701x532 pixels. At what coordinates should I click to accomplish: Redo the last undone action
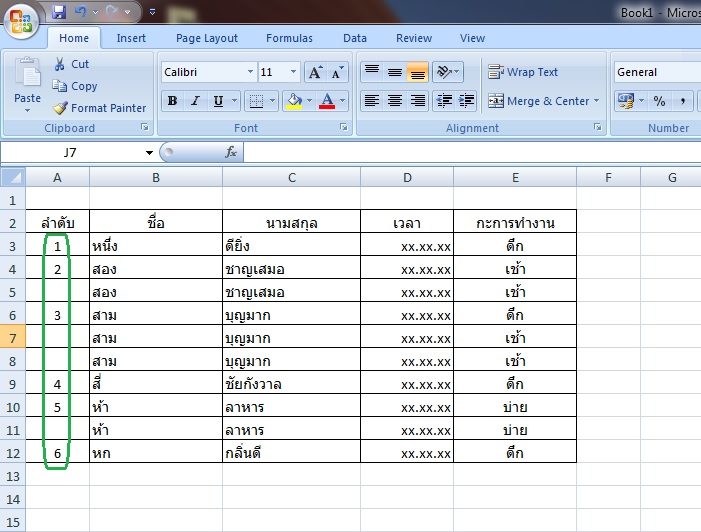pyautogui.click(x=112, y=12)
